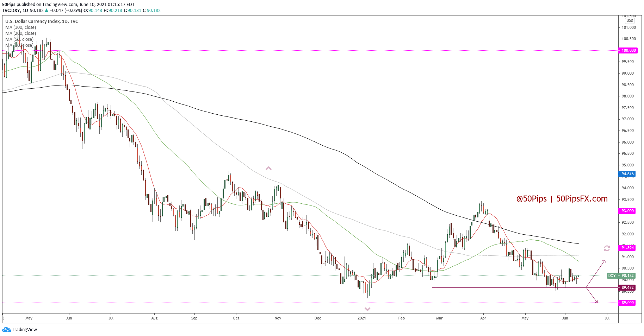Click the 96.000 price axis value
Viewport: 644px width, 336px height.
click(x=628, y=142)
